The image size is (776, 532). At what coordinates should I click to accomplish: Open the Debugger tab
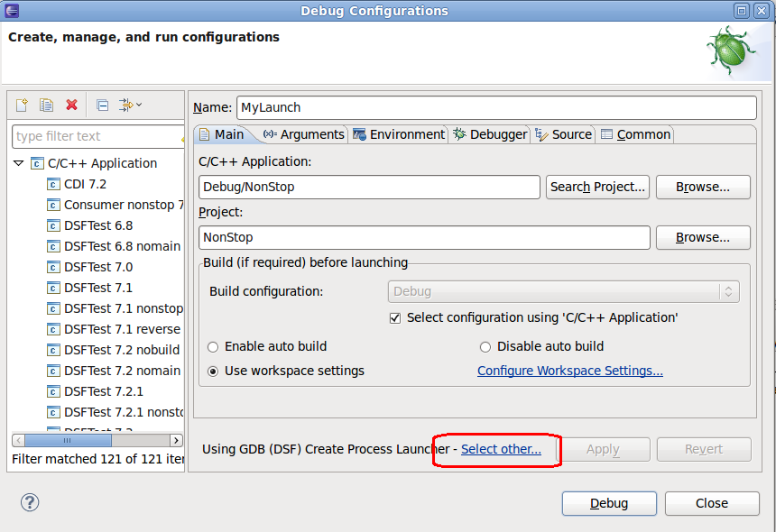[490, 134]
